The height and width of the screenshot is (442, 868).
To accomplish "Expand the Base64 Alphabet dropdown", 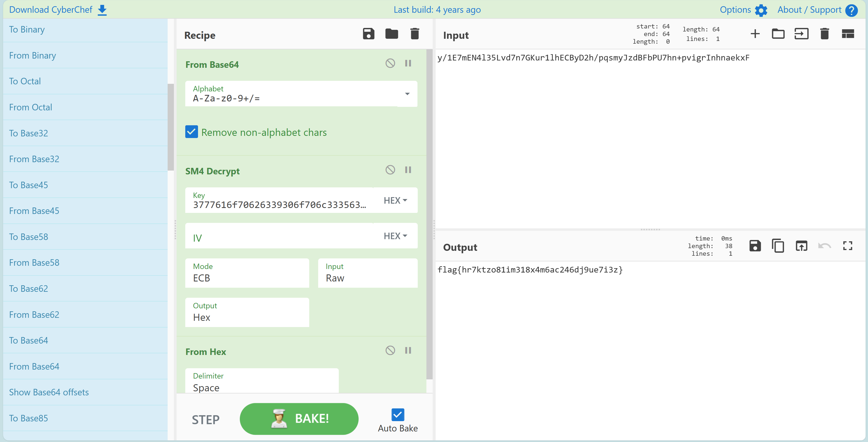I will [407, 94].
